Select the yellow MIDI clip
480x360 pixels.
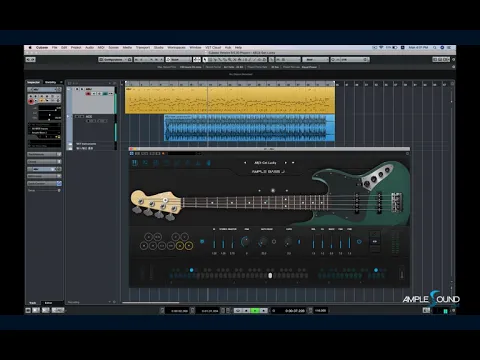[x=230, y=100]
